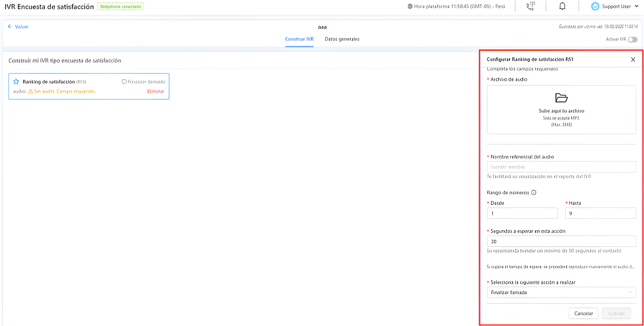Click the Sube aquí tu archivo text
This screenshot has height=326, width=644.
pyautogui.click(x=561, y=111)
